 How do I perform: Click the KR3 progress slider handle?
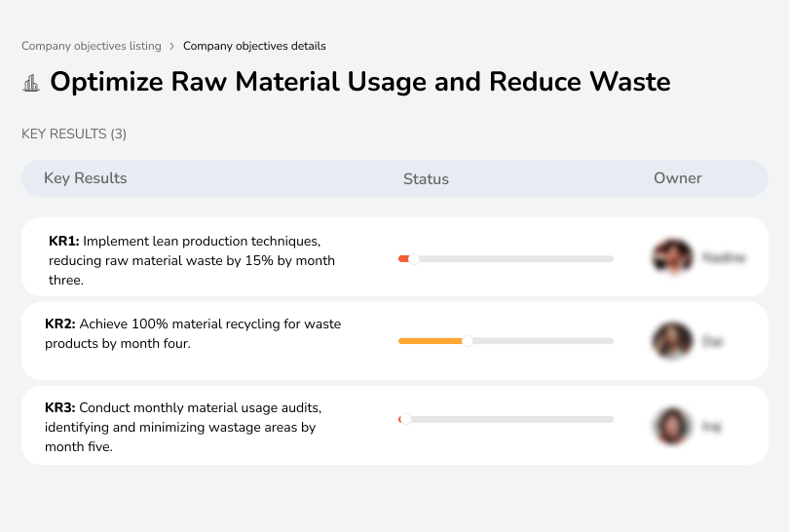[x=405, y=419]
